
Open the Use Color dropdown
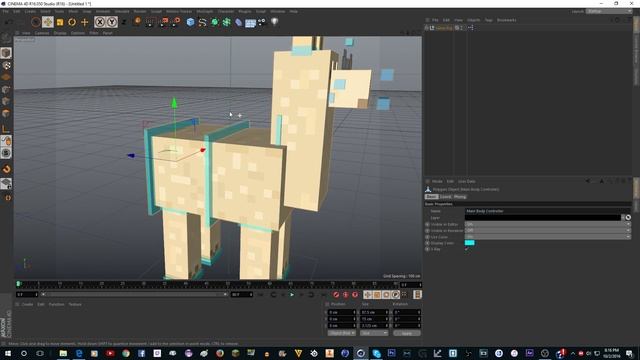[548, 237]
